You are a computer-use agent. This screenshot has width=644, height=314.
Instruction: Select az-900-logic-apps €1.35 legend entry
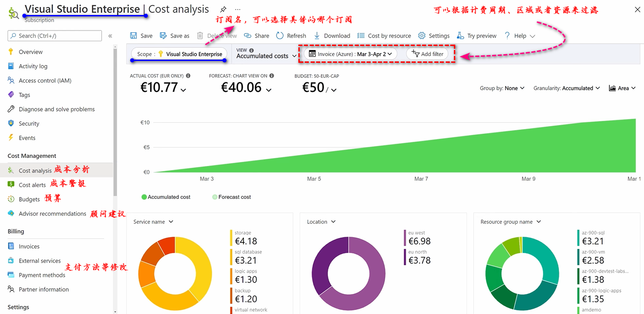pos(599,296)
